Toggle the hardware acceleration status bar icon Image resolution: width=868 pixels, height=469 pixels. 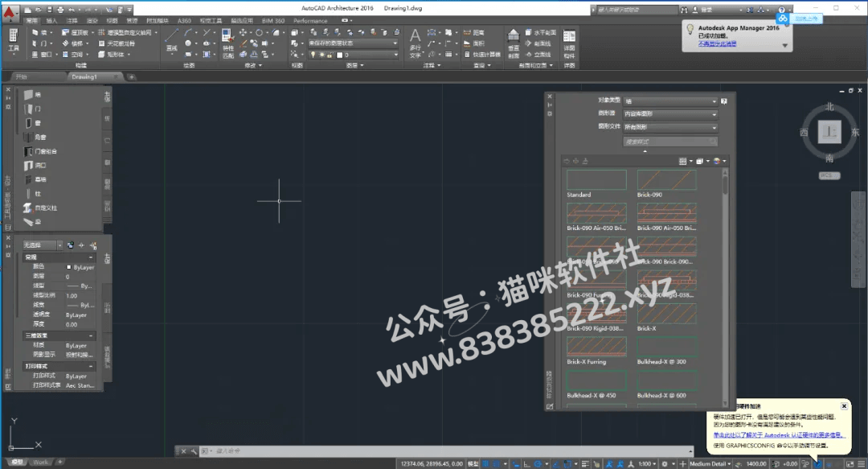point(817,464)
